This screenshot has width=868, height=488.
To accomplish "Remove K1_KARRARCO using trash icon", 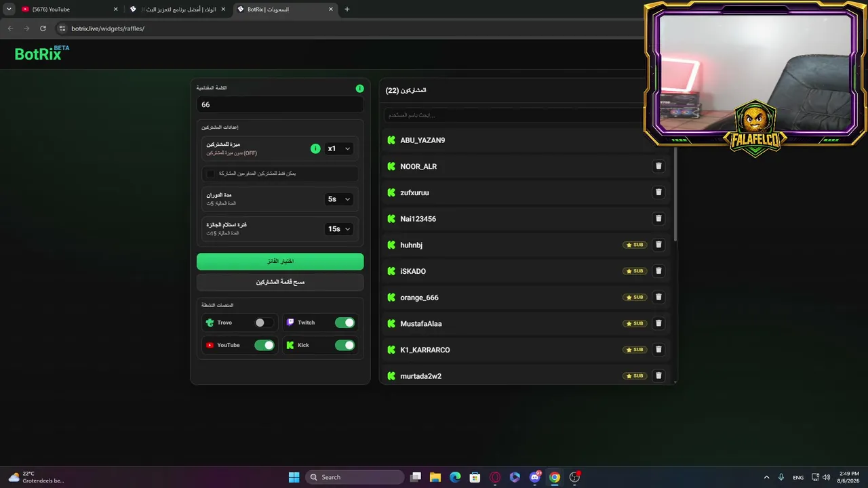I will click(658, 350).
